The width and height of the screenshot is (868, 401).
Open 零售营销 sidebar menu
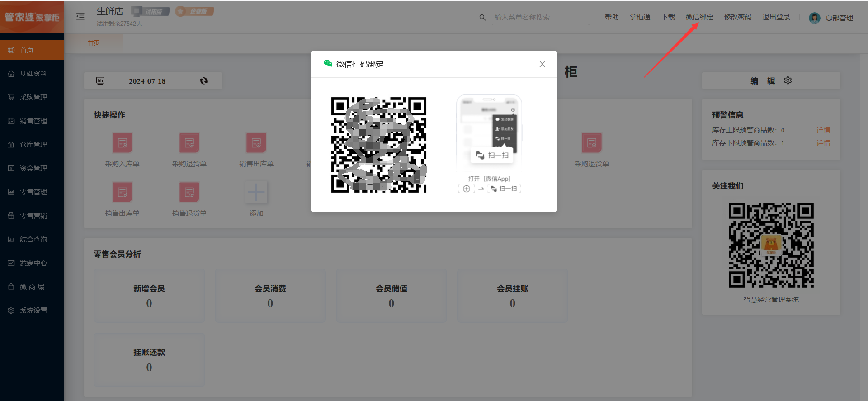click(32, 216)
